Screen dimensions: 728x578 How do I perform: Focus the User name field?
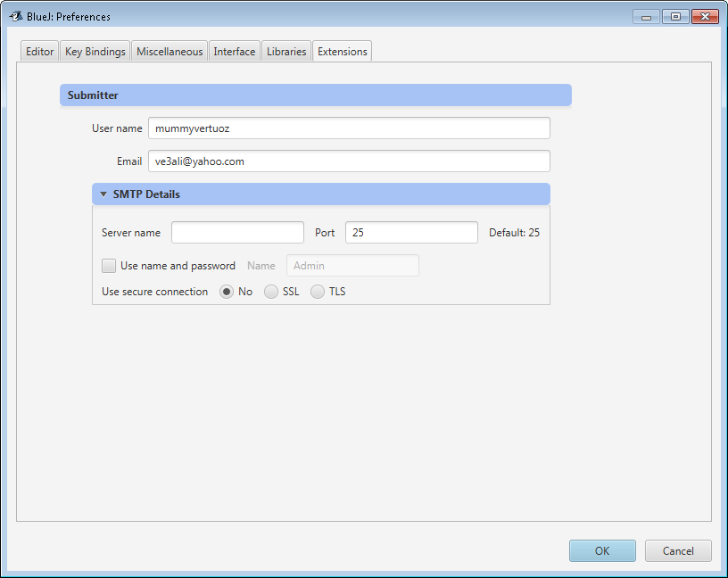pos(349,128)
